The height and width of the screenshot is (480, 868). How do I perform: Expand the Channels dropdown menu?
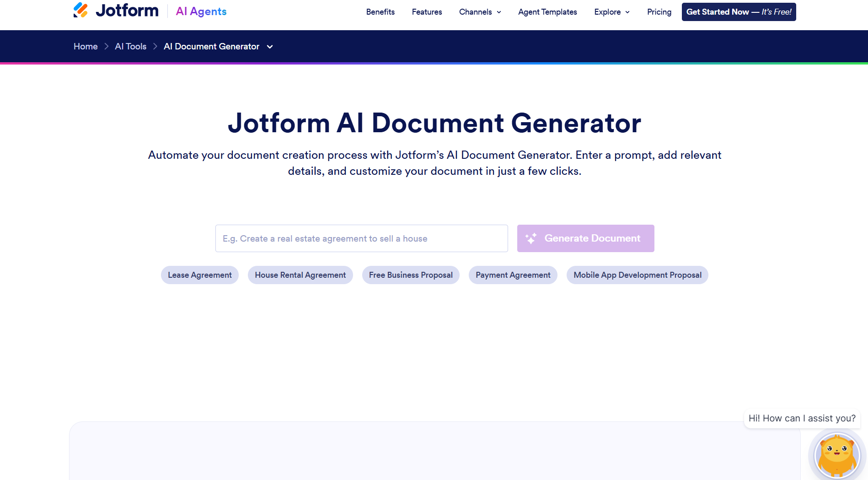480,12
